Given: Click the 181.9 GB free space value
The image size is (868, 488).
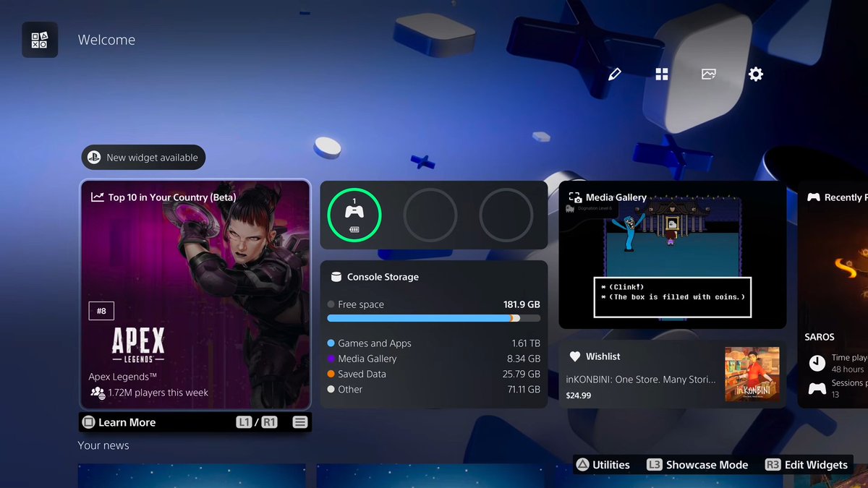Looking at the screenshot, I should coord(522,304).
